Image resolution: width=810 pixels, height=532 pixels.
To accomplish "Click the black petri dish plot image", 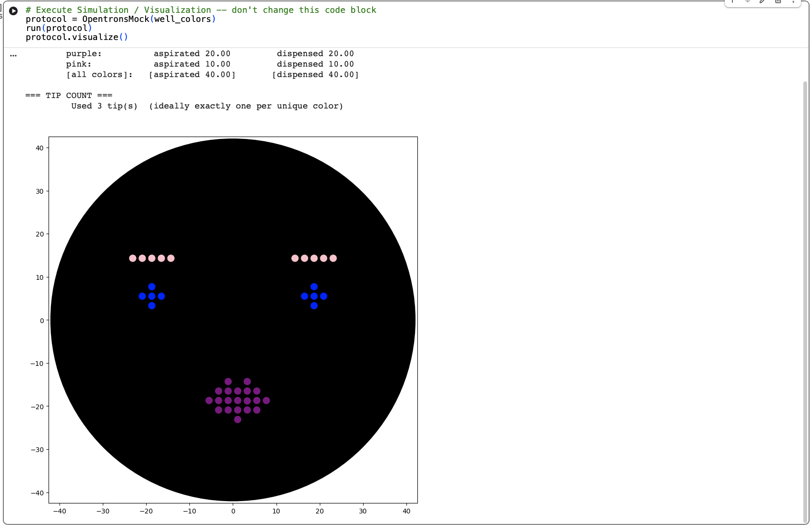I will coord(233,320).
